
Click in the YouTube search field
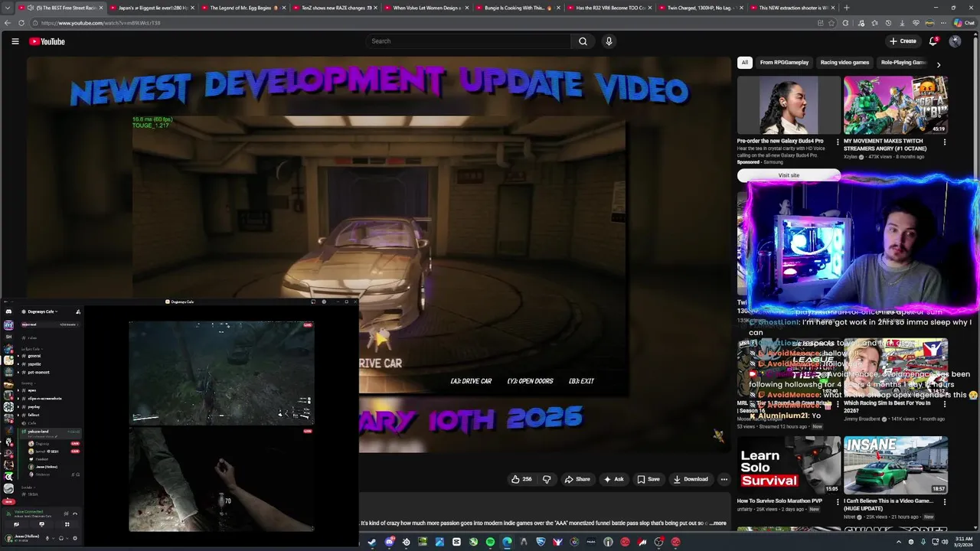[x=467, y=41]
